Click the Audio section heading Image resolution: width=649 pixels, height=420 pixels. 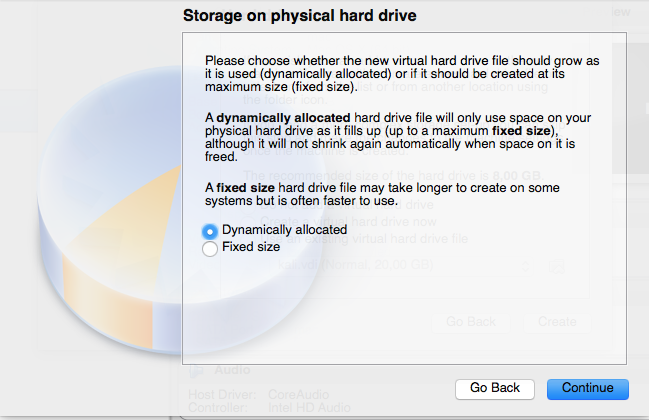[x=232, y=370]
